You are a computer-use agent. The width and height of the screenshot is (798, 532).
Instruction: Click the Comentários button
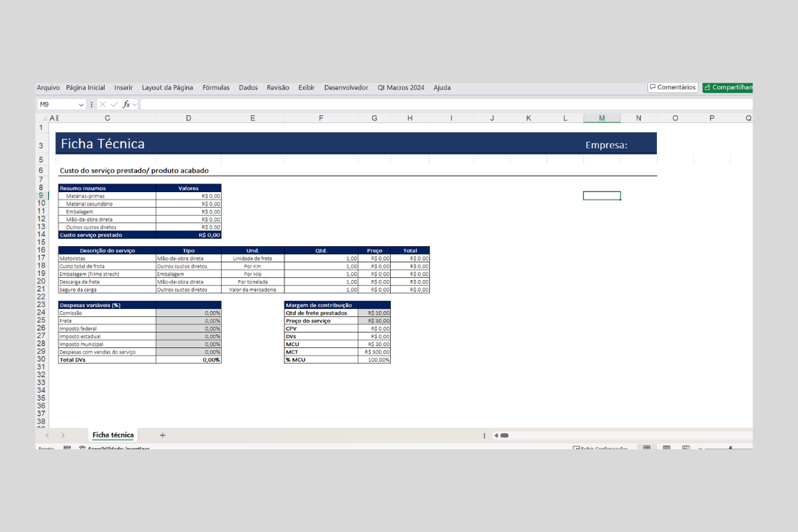(672, 87)
